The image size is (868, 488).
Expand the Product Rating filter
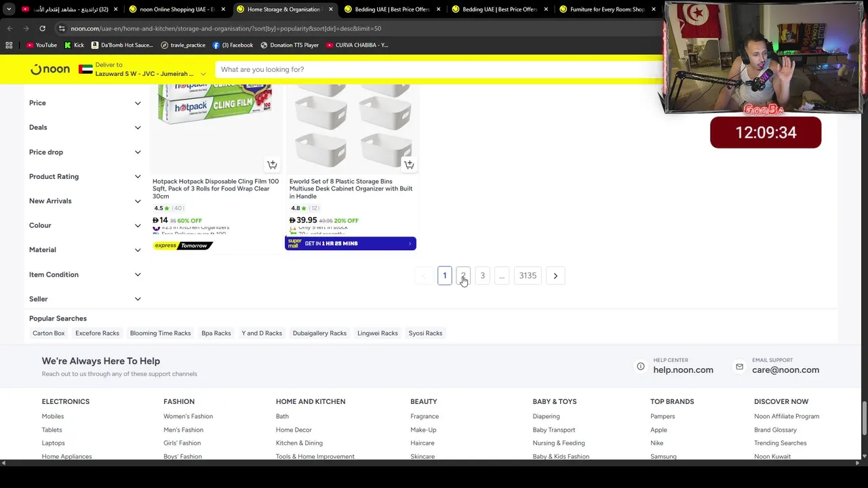tap(85, 176)
